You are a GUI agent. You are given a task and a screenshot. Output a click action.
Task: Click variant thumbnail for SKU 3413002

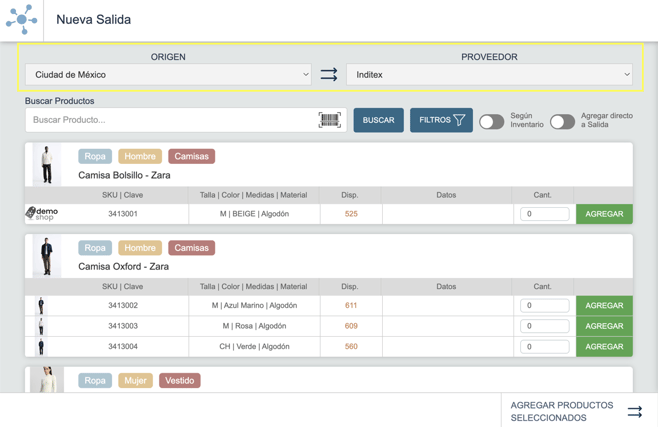coord(41,305)
